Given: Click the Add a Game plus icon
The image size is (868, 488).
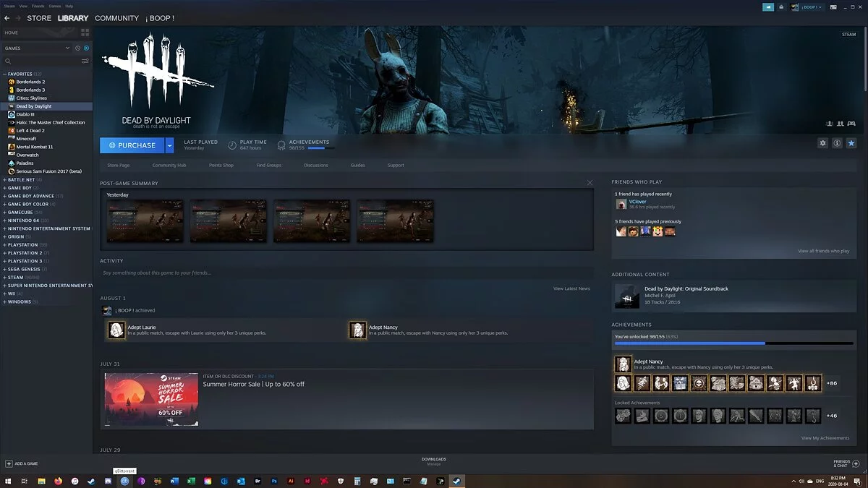Looking at the screenshot, I should click(x=9, y=463).
